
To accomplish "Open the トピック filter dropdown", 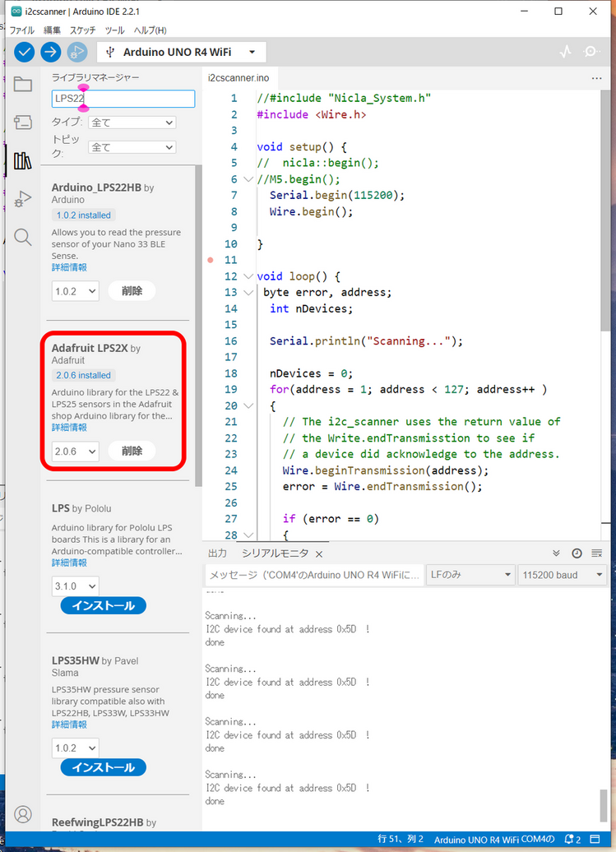I will click(132, 147).
